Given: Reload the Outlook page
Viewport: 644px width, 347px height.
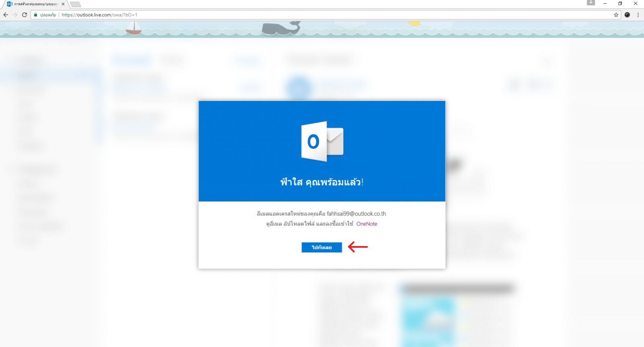Looking at the screenshot, I should click(25, 15).
